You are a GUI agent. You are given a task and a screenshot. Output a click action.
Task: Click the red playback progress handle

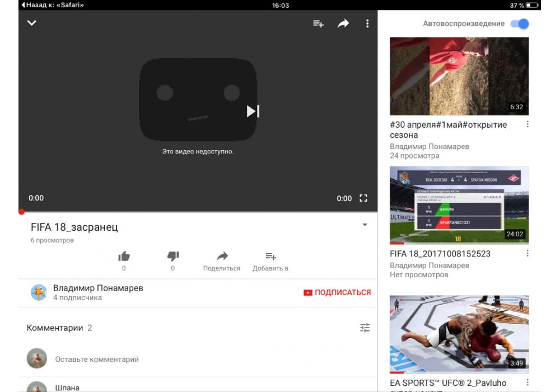[21, 212]
